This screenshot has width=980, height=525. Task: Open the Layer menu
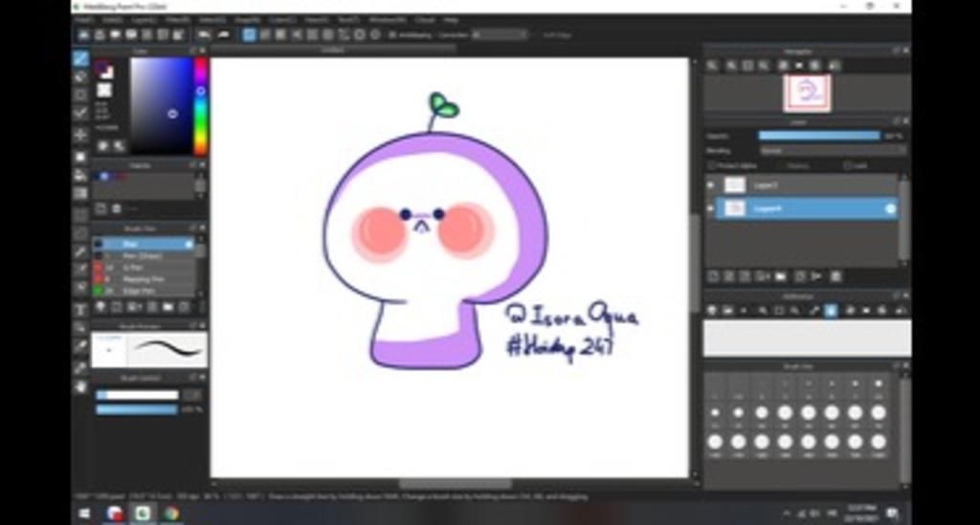click(145, 20)
